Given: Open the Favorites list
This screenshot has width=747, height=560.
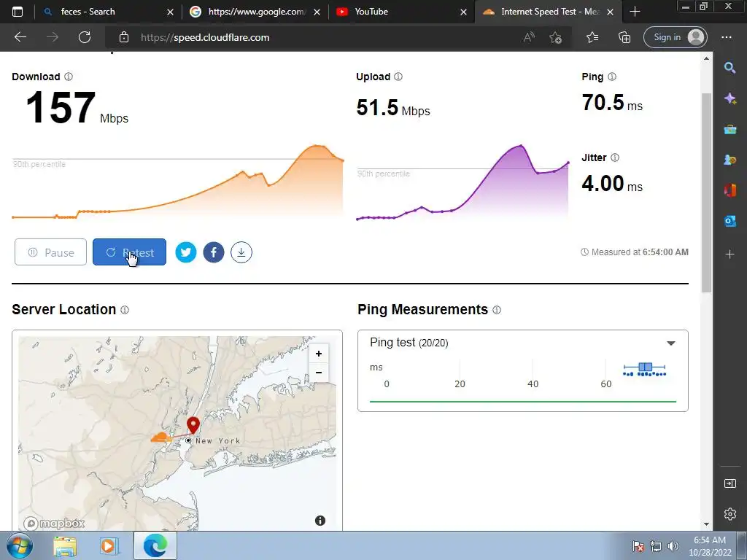Looking at the screenshot, I should [592, 37].
